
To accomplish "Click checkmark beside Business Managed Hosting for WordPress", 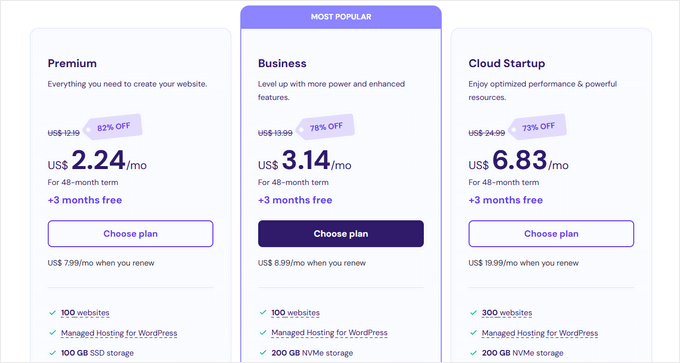I will [263, 333].
